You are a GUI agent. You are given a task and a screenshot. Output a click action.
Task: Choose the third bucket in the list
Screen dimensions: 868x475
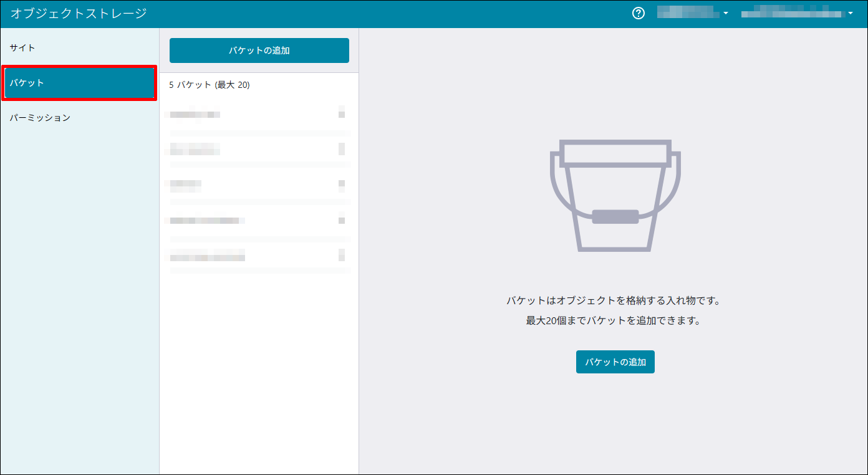pos(186,185)
